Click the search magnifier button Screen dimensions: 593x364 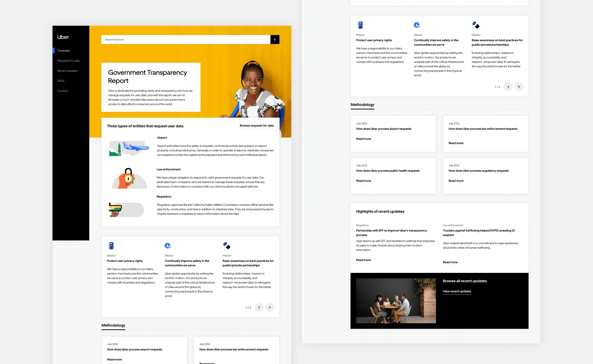(x=275, y=39)
